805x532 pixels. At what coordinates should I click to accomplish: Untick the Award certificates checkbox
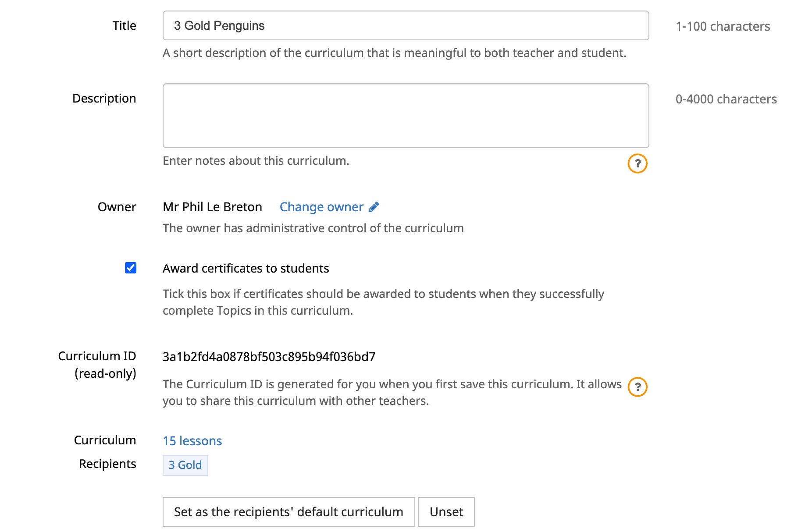click(131, 268)
